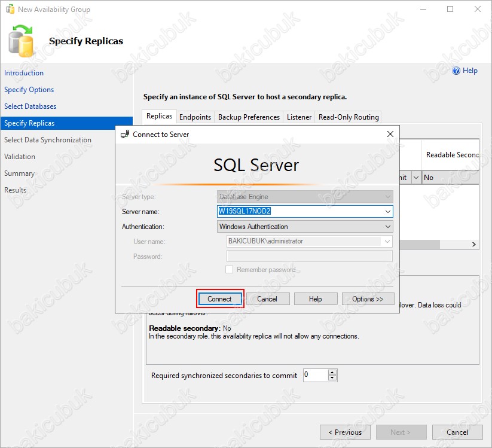Open the Listener tab
Viewport: 492px width, 448px height.
tap(299, 117)
